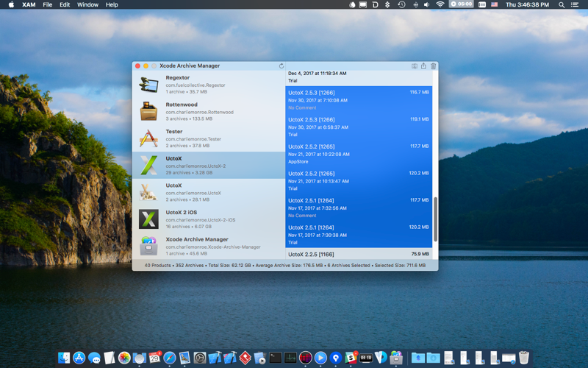Viewport: 588px width, 368px height.
Task: Click the 05:00 timer in the menu bar
Action: [462, 4]
